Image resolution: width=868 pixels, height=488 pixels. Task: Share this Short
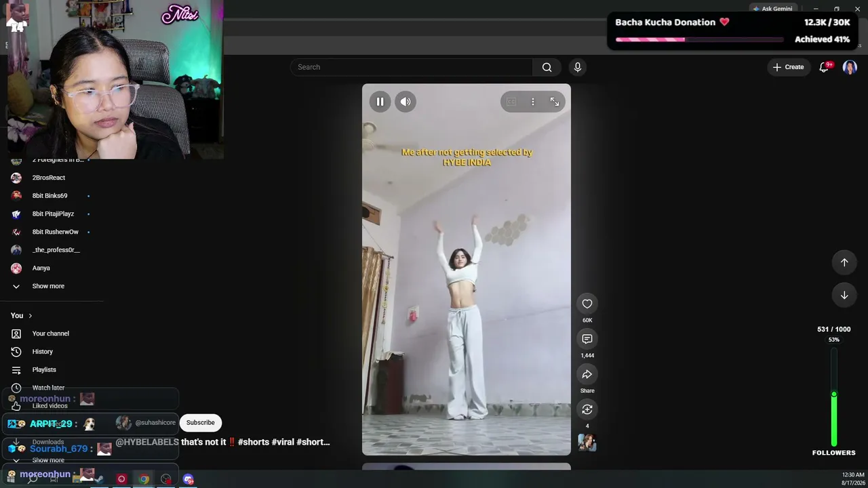[587, 374]
